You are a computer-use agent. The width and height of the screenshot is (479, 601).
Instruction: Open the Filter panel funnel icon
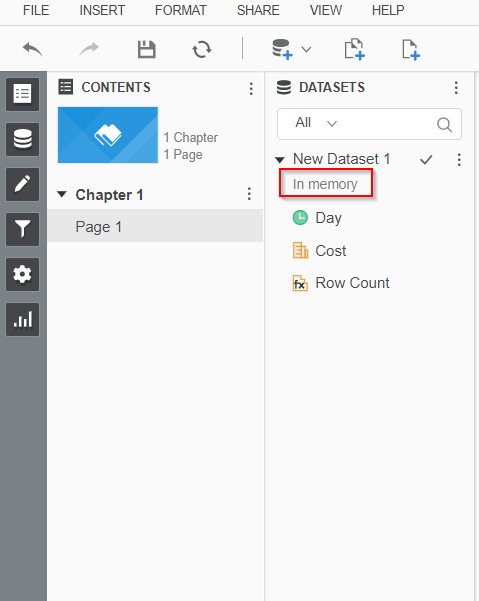[22, 229]
